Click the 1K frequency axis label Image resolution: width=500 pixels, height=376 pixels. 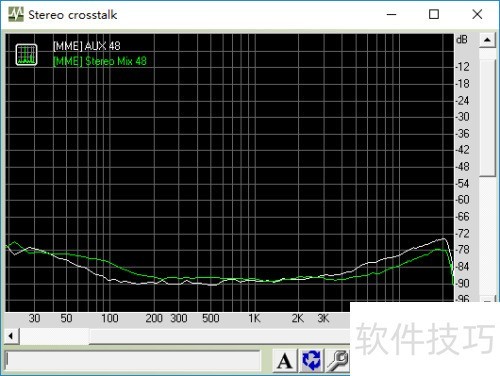click(254, 318)
